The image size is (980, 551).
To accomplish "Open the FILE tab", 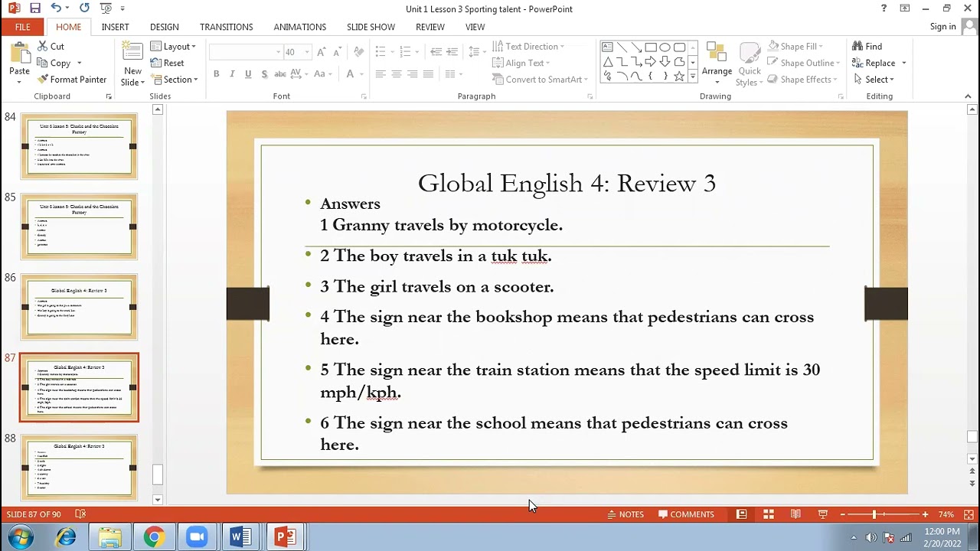I will click(23, 27).
